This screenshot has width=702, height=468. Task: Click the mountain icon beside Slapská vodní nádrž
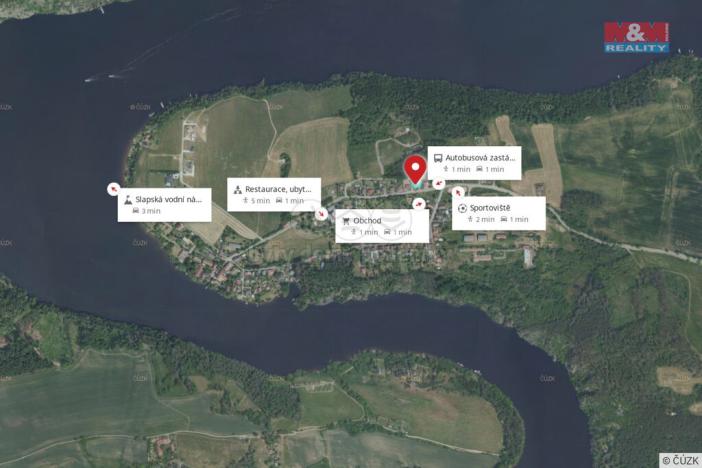pos(128,200)
